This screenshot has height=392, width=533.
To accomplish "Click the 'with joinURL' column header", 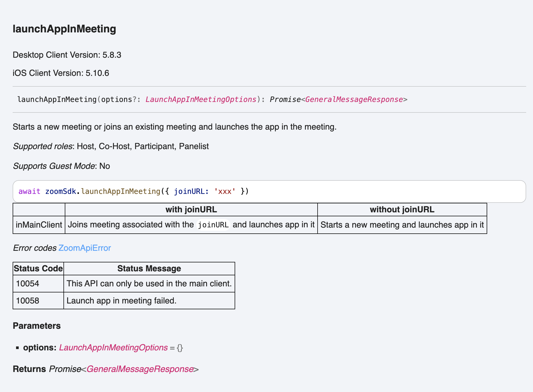I will pos(191,210).
